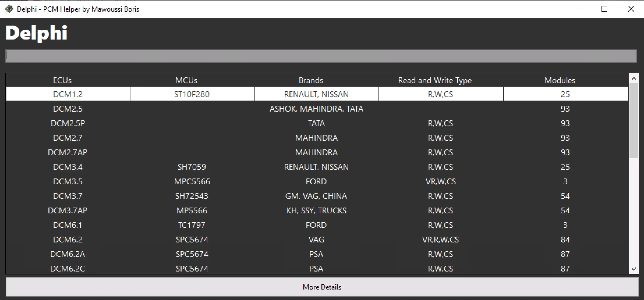The image size is (644, 300).
Task: Click VR,R,W,CS type in DCM6.2 row
Action: coord(441,240)
